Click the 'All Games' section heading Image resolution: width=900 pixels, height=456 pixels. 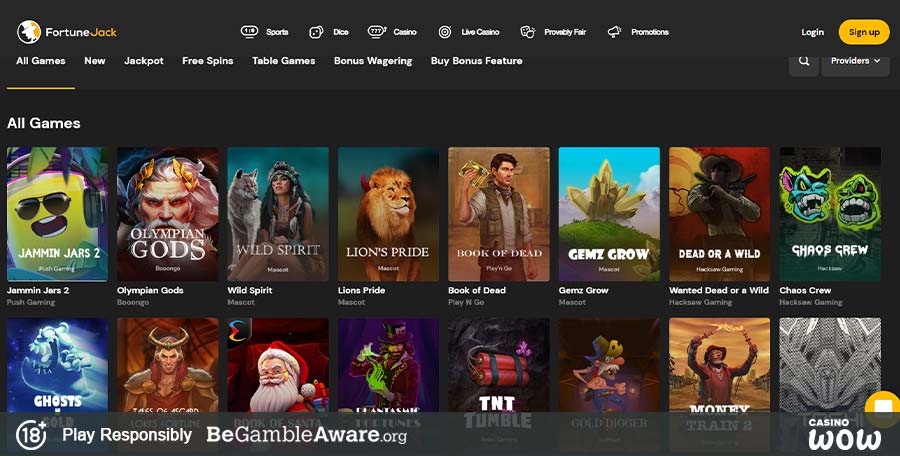(x=44, y=123)
